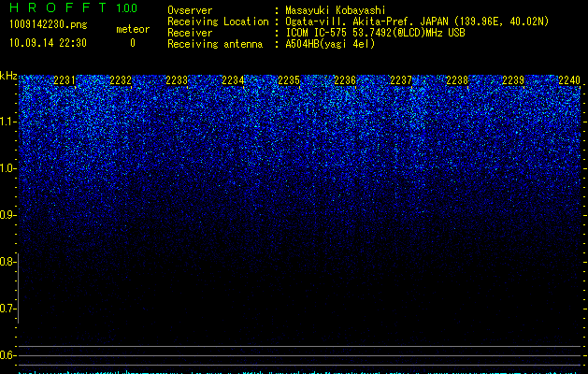Viewport: 588px width, 374px height.
Task: Click the 0.7 kHz axis label
Action: [7, 309]
